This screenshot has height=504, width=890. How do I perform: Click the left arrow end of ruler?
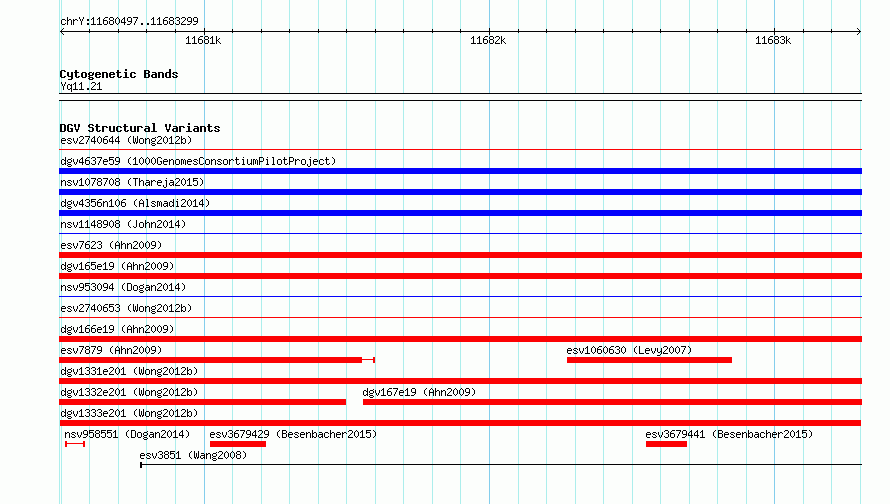(x=62, y=31)
